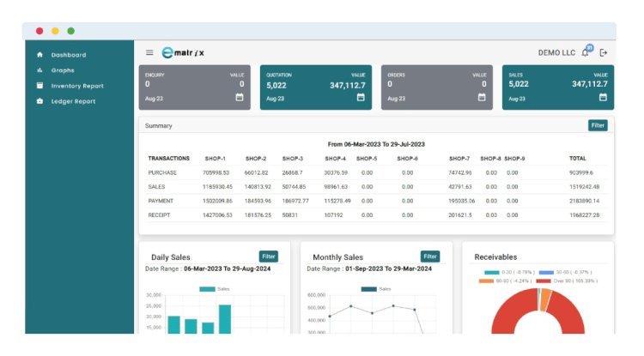Image resolution: width=644 pixels, height=356 pixels.
Task: Click the TOTAL column header
Action: (x=578, y=159)
